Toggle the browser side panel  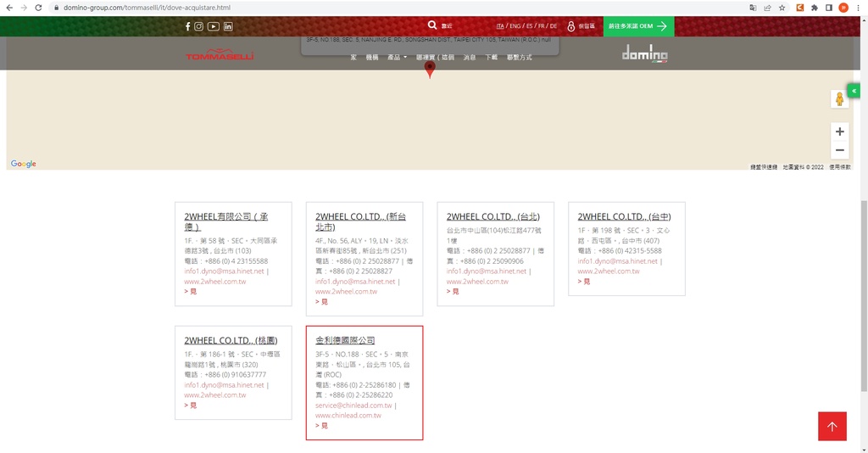point(829,8)
